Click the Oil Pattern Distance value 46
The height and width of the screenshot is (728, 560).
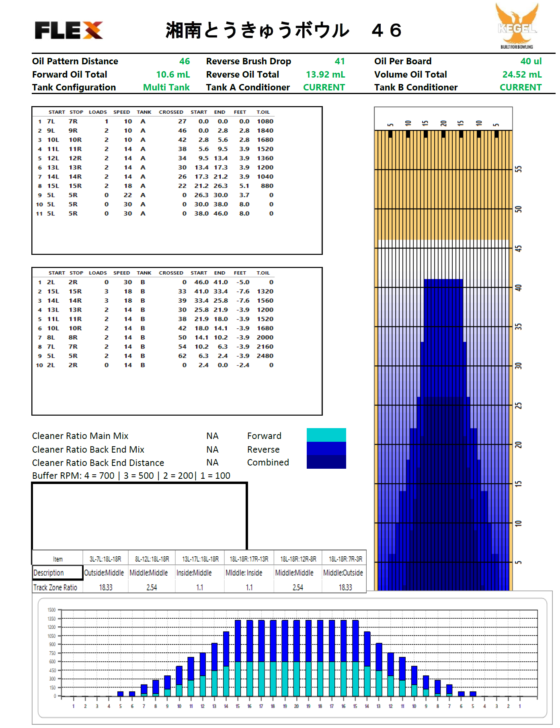coord(185,62)
